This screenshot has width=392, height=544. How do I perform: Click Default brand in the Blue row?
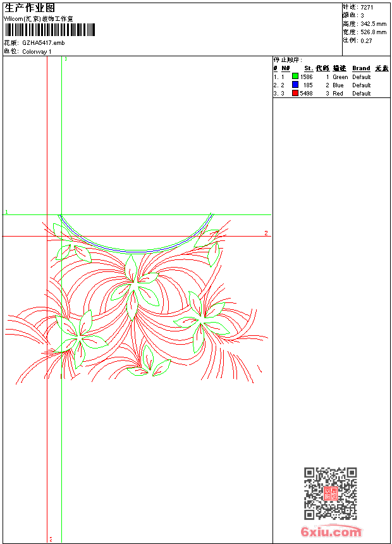[362, 85]
